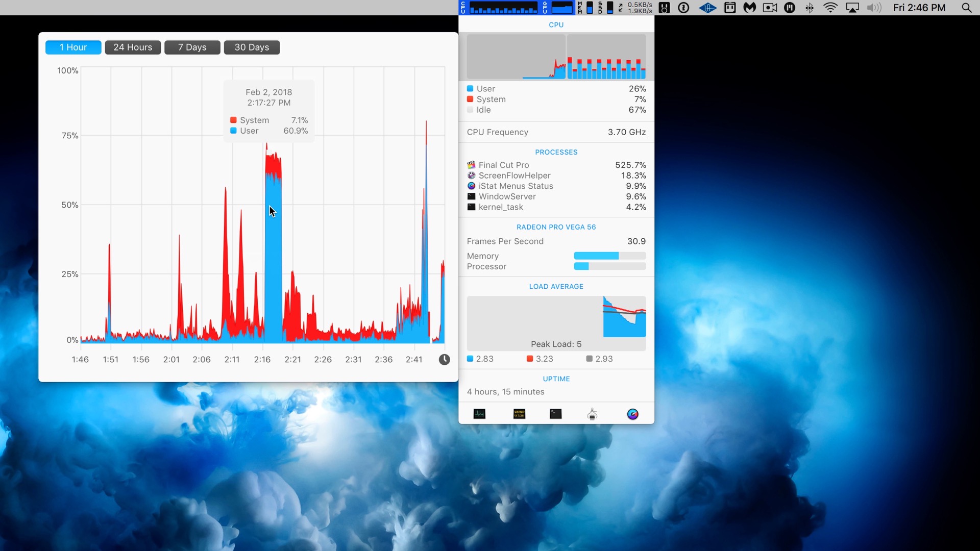
Task: Open Spotlight search magnifier
Action: click(966, 8)
